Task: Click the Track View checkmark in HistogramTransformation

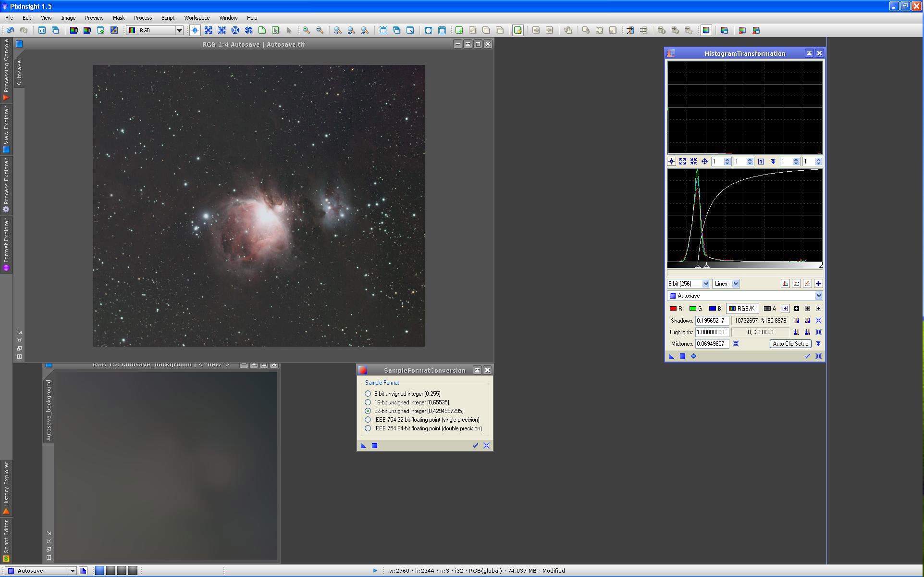Action: [807, 356]
